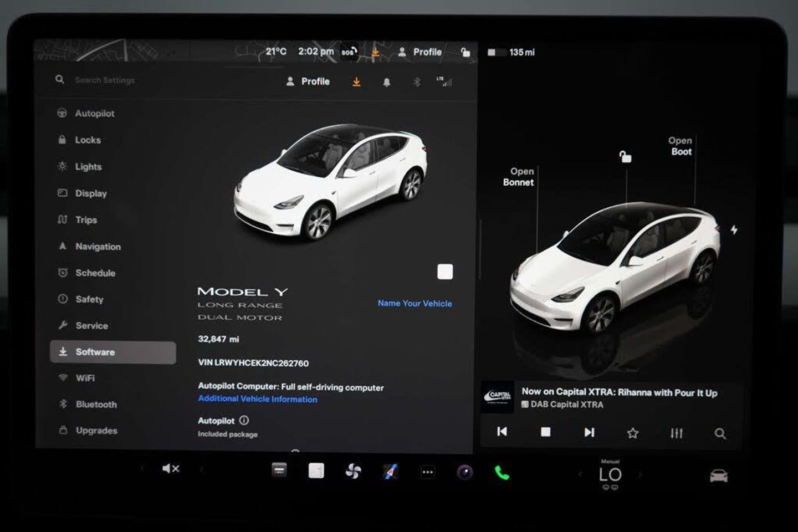This screenshot has width=798, height=532.
Task: Open notifications bell icon
Action: (x=387, y=82)
